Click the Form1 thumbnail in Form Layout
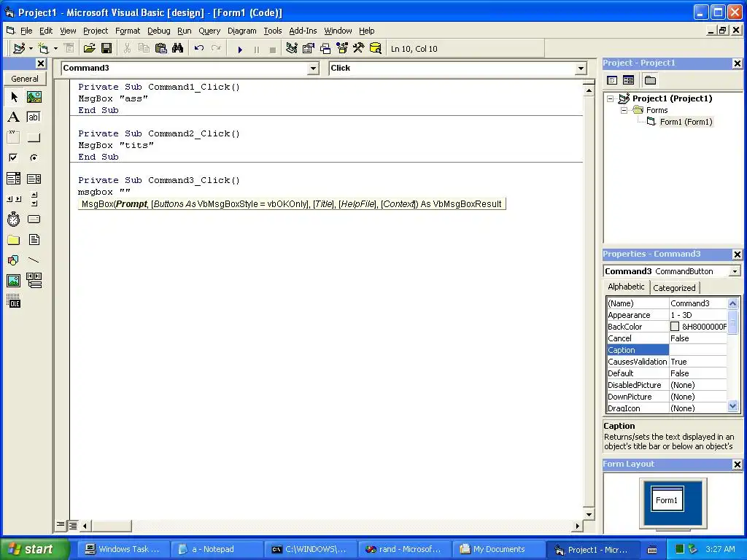The width and height of the screenshot is (747, 560). pyautogui.click(x=667, y=499)
